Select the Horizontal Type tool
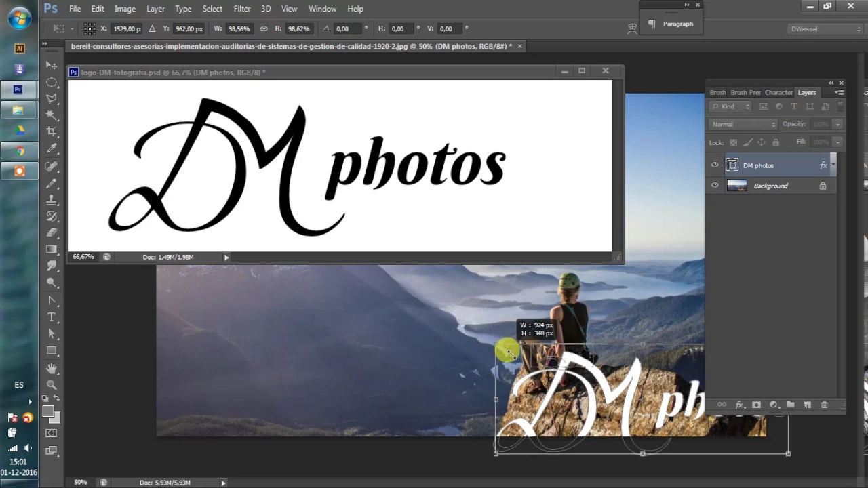The height and width of the screenshot is (488, 868). (x=52, y=317)
